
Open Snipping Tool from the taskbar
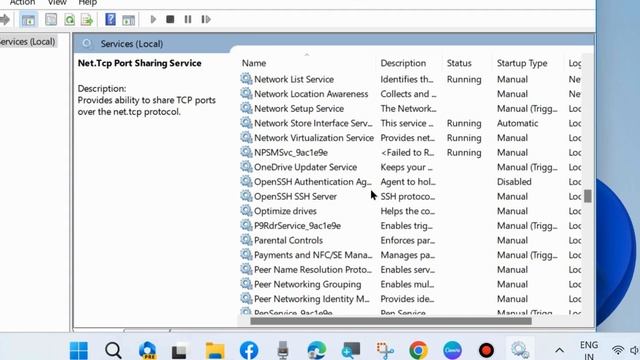point(385,351)
